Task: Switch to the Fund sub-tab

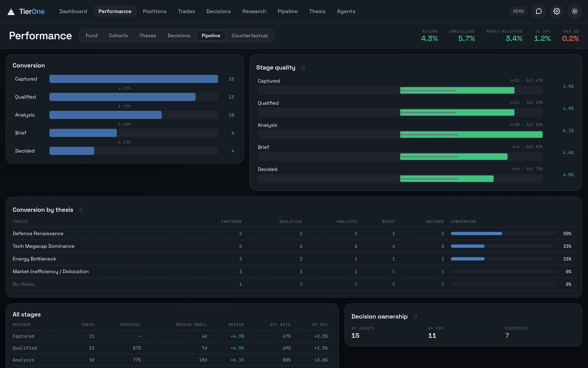Action: coord(91,36)
